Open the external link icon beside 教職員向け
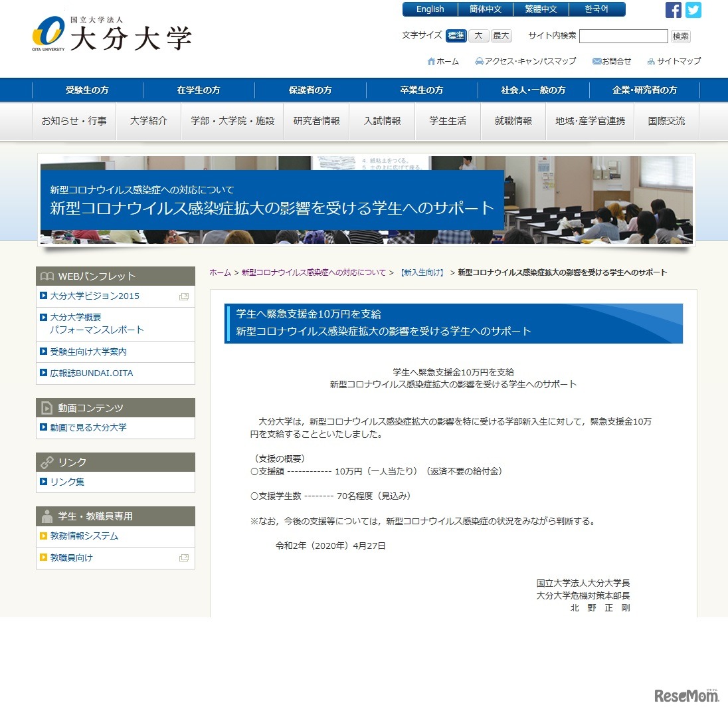Screen dimensions: 728x711 183,558
